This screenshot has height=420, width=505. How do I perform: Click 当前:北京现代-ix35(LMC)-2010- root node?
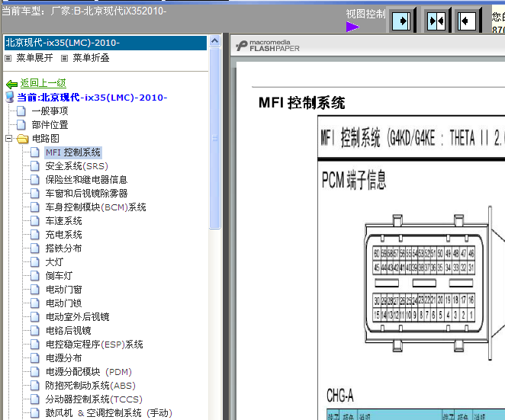coord(92,98)
